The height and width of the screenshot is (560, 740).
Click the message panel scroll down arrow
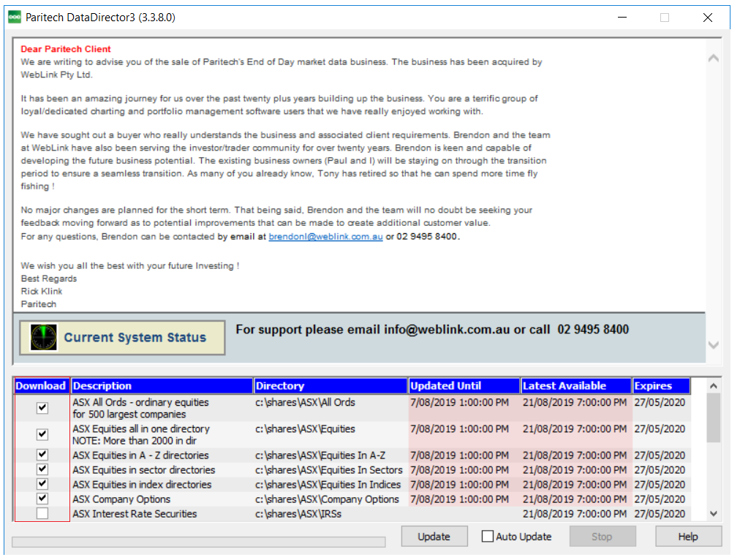[714, 345]
